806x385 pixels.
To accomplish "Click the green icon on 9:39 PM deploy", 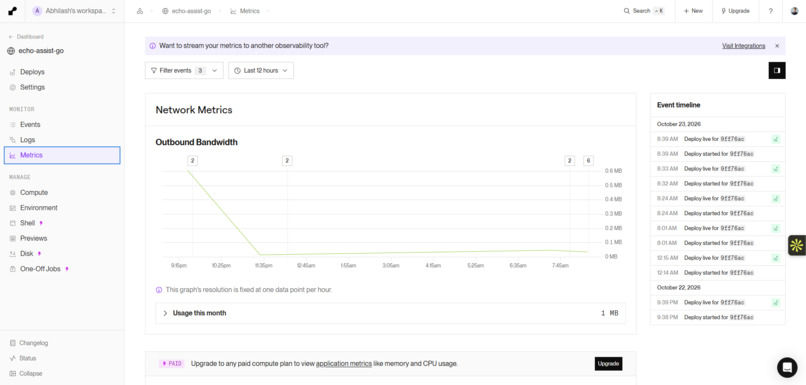I will [x=775, y=302].
